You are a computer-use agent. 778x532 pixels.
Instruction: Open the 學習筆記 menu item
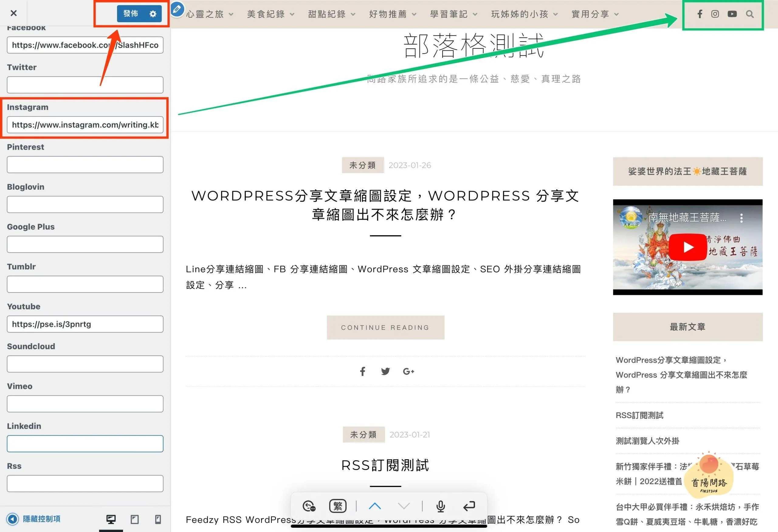tap(449, 14)
